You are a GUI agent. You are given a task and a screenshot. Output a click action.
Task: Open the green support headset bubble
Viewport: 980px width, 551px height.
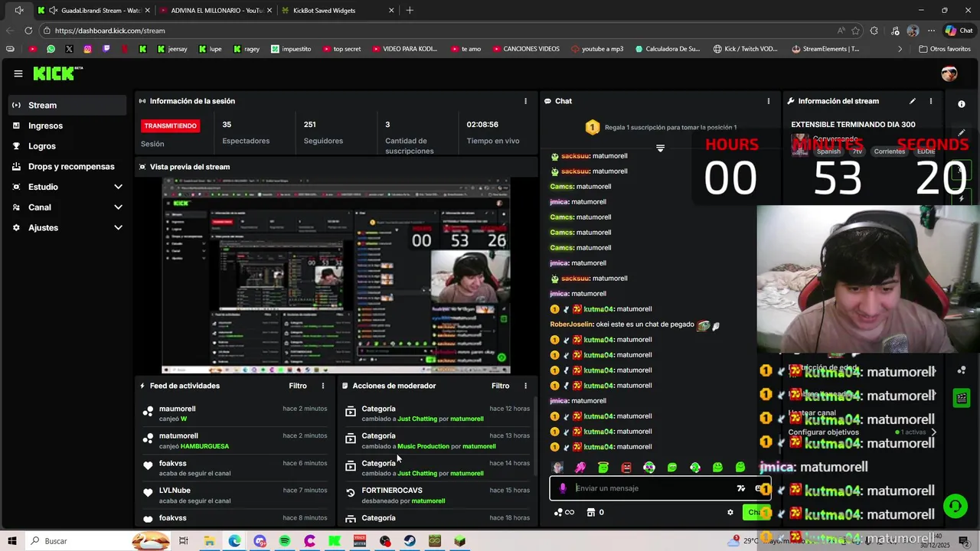pyautogui.click(x=955, y=506)
